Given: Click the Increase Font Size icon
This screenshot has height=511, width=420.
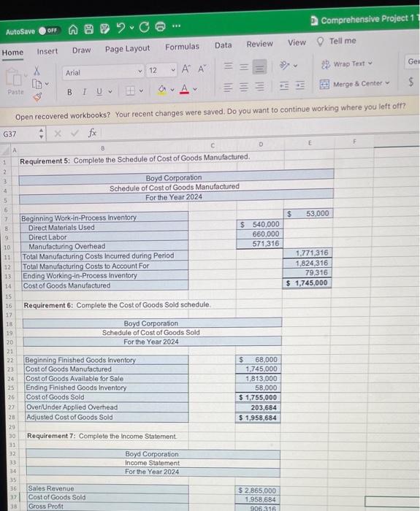Looking at the screenshot, I should (x=186, y=69).
